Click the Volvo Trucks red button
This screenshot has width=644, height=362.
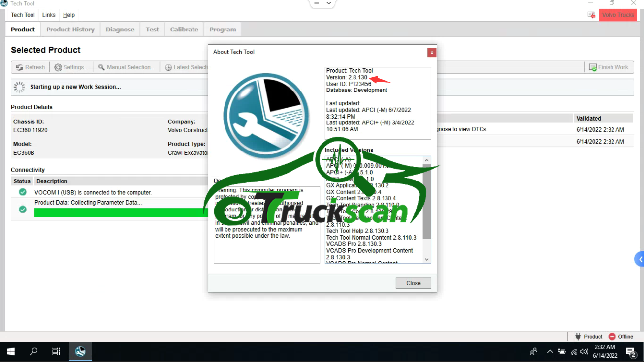618,15
